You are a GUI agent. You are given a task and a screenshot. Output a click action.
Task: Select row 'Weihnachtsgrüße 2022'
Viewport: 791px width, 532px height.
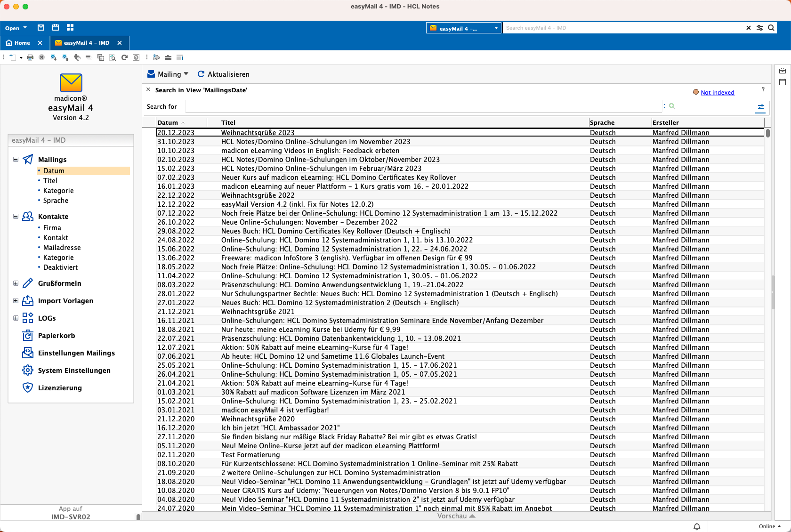(x=460, y=195)
